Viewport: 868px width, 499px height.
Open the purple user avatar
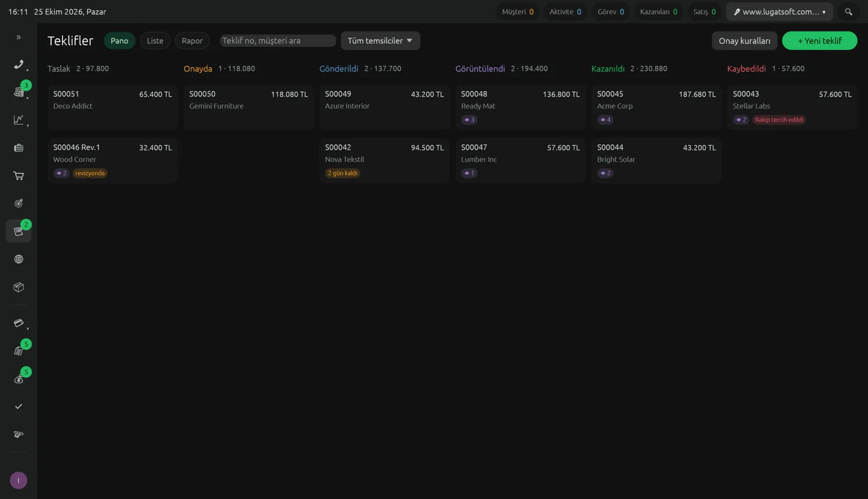pyautogui.click(x=18, y=481)
